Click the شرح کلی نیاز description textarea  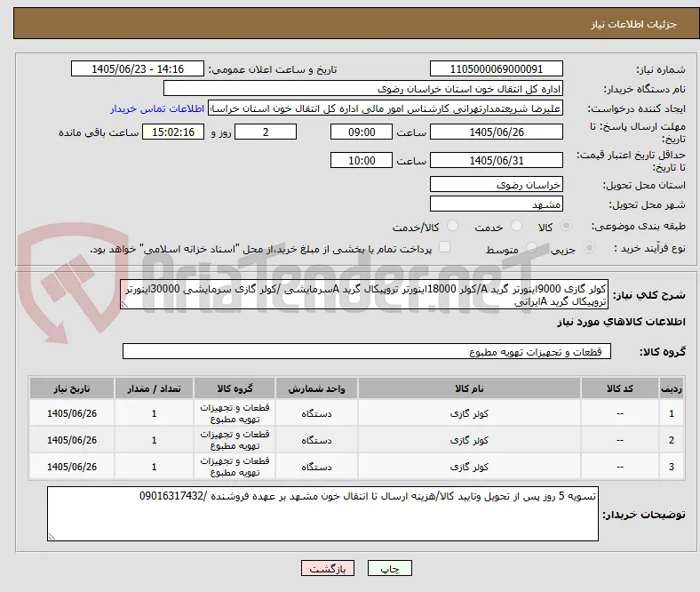click(x=364, y=295)
